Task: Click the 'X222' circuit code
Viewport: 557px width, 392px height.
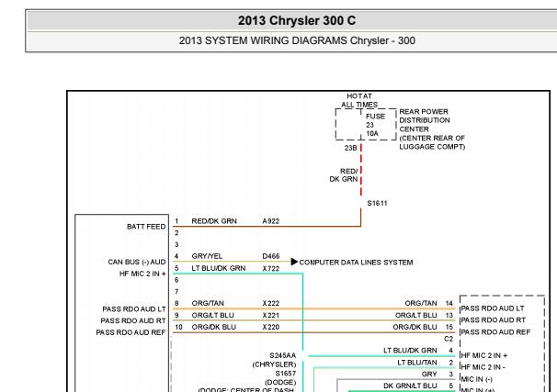Action: 270,303
